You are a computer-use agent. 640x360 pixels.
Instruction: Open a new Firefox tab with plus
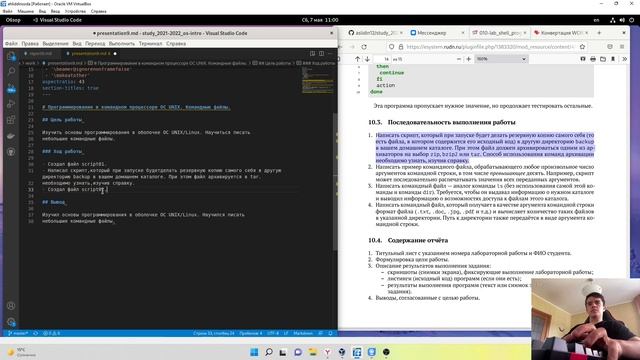[x=599, y=33]
